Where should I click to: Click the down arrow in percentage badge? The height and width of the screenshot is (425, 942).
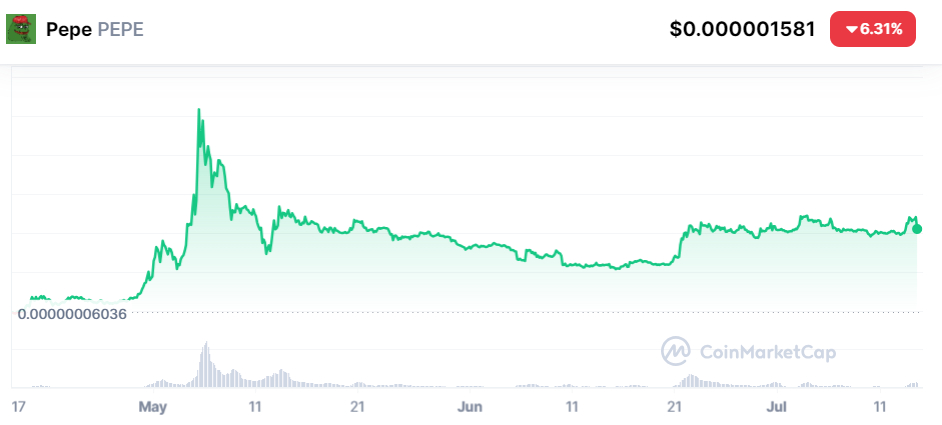[851, 29]
